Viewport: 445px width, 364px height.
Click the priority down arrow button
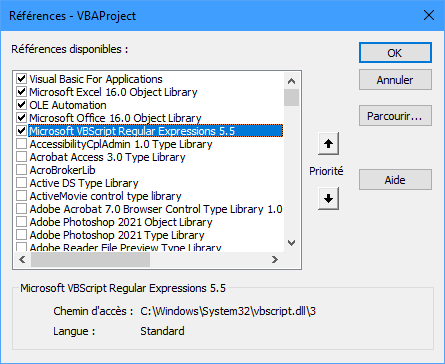328,199
